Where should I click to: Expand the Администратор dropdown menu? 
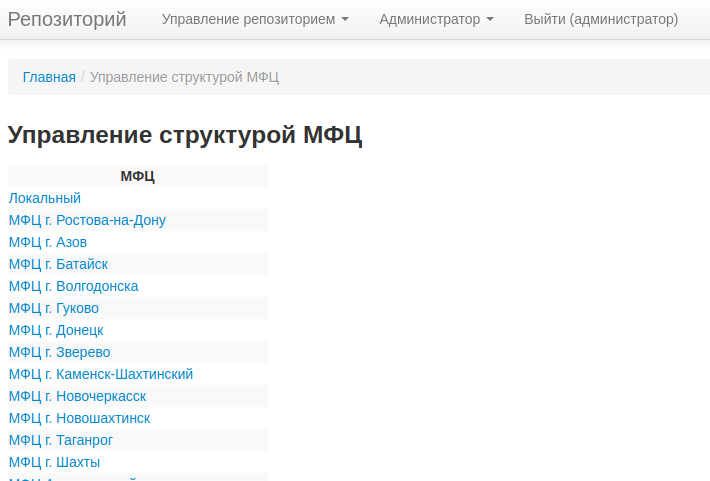tap(436, 19)
